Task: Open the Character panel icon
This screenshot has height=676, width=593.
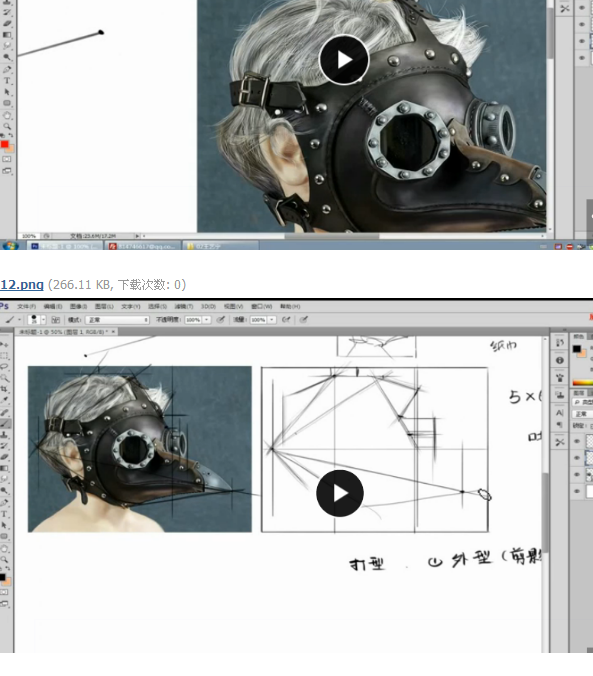Action: [560, 413]
